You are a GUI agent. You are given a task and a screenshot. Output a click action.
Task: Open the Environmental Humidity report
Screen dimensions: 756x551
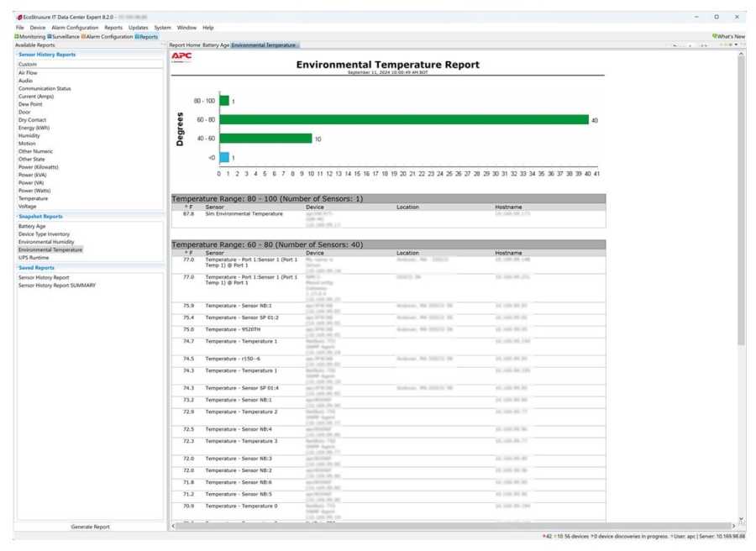[46, 242]
